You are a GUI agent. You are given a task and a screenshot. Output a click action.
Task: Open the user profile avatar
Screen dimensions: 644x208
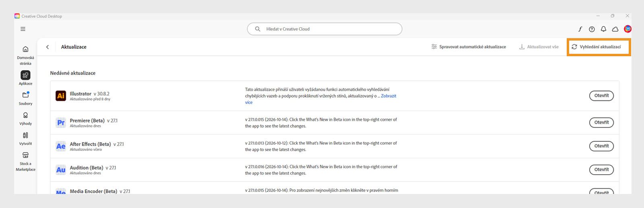click(627, 29)
